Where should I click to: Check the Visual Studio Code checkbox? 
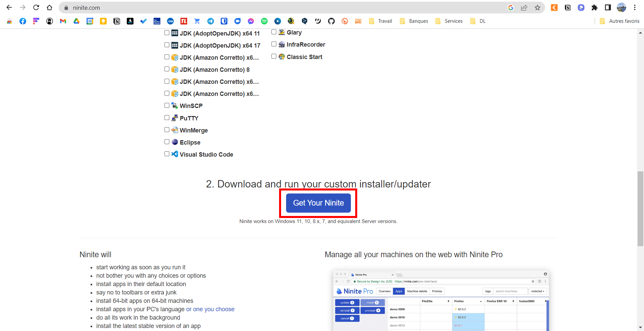tap(167, 154)
